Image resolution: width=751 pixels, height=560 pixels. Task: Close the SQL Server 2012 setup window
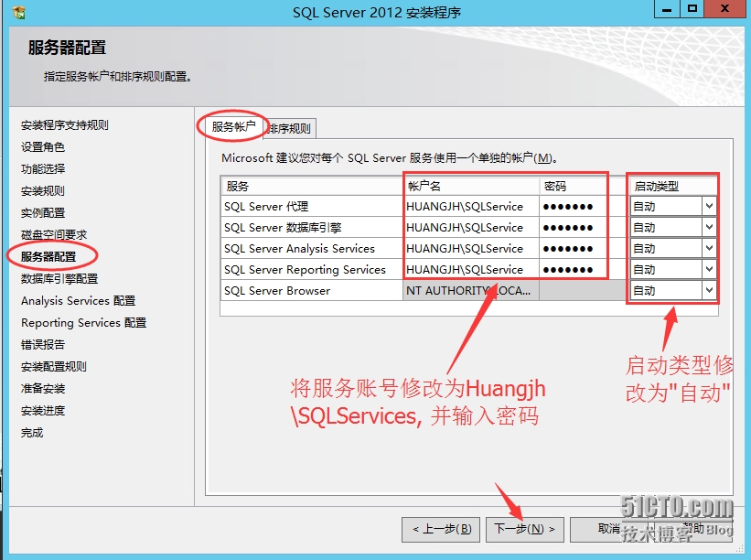(725, 9)
